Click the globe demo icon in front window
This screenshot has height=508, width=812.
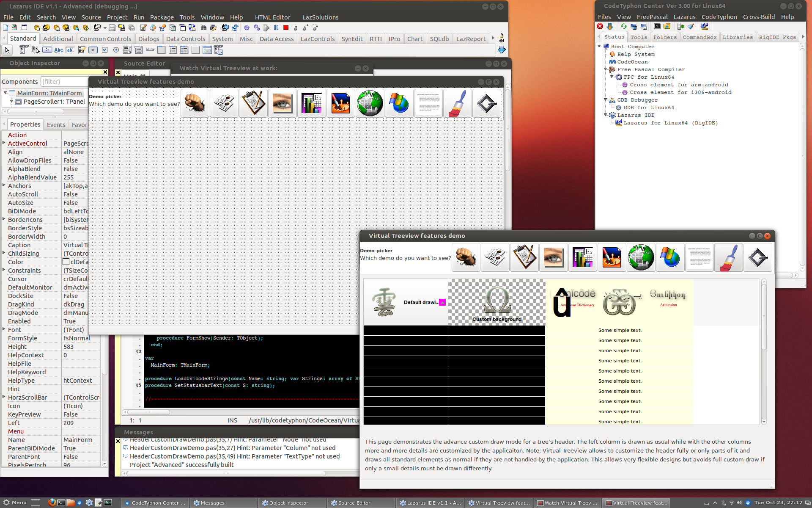(641, 257)
